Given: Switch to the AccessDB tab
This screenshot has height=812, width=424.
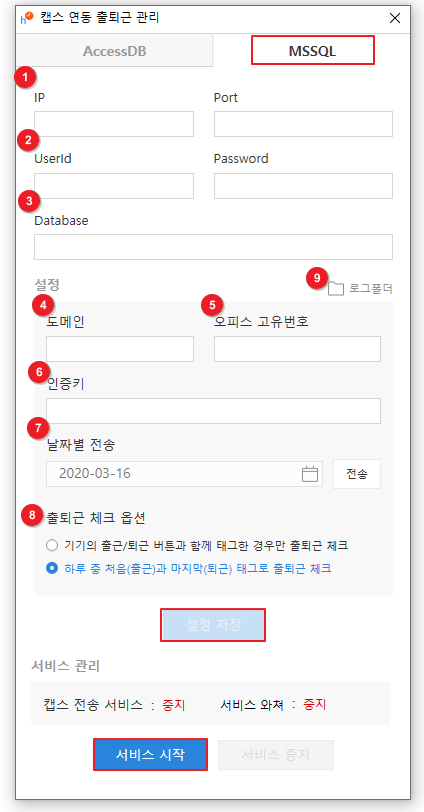Looking at the screenshot, I should [114, 51].
